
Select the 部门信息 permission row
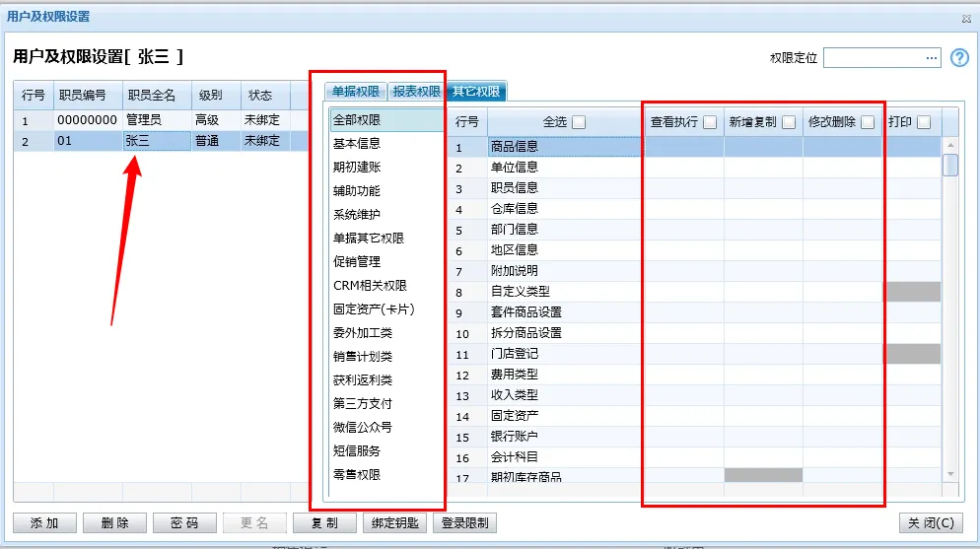tap(694, 230)
